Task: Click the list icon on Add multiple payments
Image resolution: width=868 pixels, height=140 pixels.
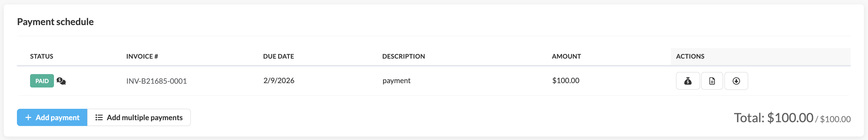Action: tap(99, 118)
